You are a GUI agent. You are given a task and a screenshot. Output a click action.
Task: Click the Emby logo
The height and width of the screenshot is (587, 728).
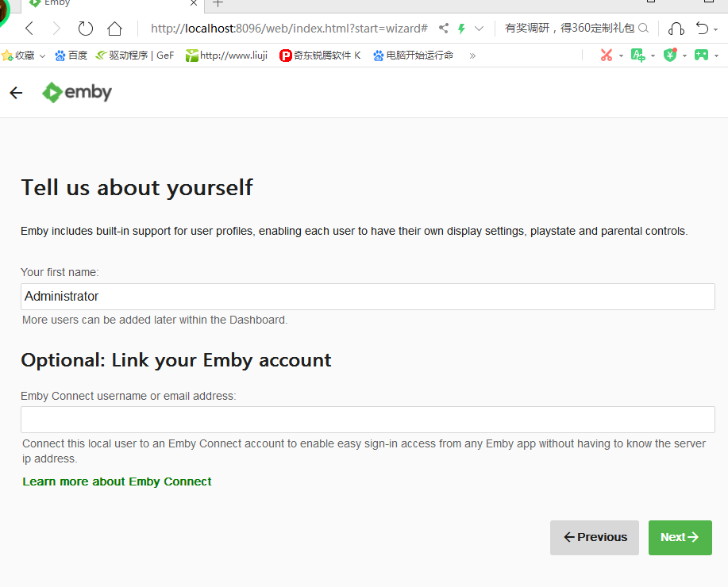77,92
